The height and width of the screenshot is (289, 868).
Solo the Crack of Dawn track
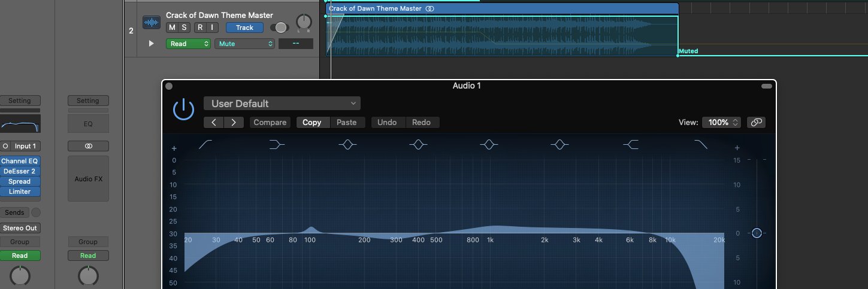[x=185, y=28]
